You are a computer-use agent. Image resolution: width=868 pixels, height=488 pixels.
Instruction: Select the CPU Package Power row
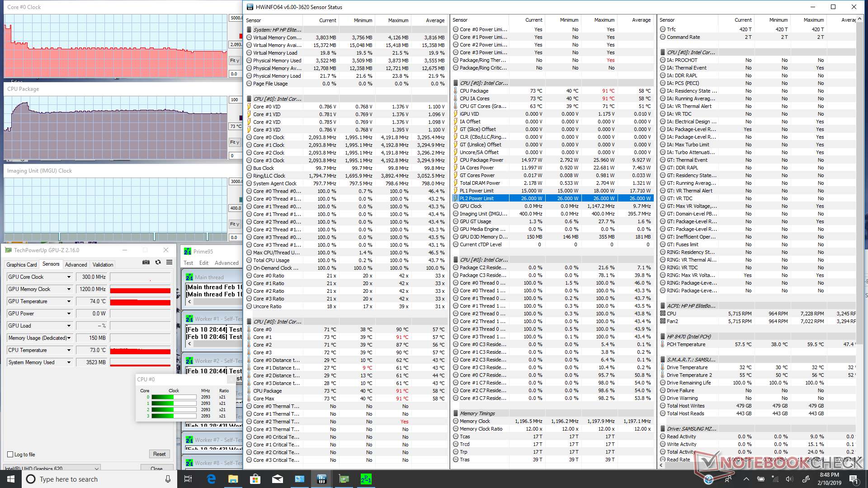click(553, 160)
